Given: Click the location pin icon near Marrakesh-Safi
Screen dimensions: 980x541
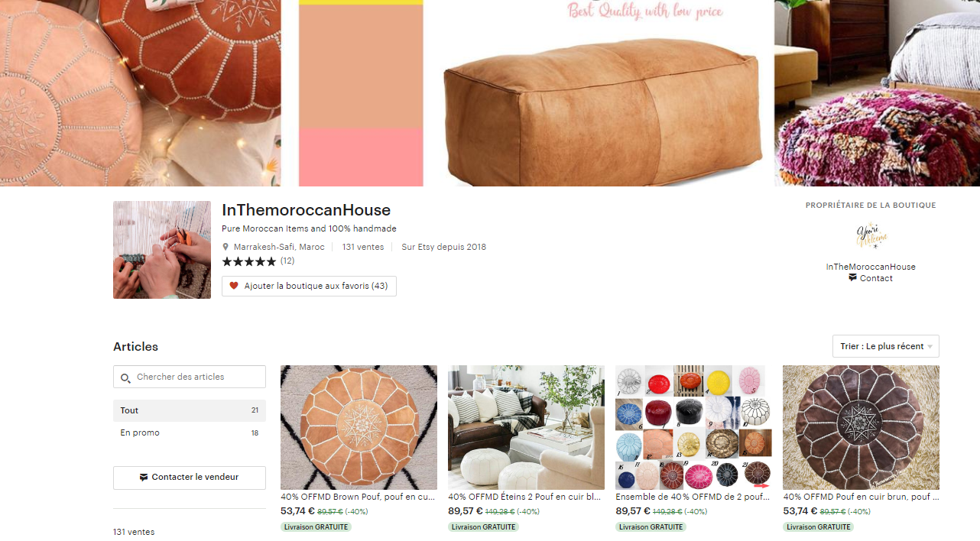Looking at the screenshot, I should click(226, 247).
